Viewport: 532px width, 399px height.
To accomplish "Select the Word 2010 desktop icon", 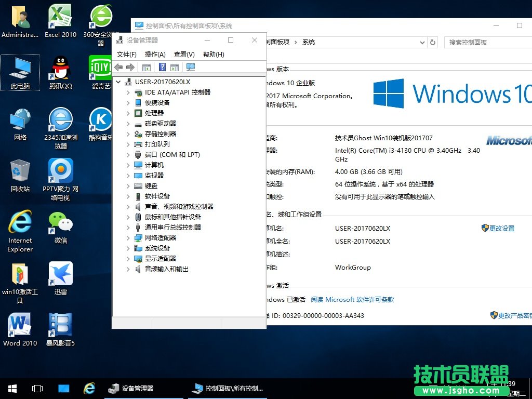I will 20,330.
